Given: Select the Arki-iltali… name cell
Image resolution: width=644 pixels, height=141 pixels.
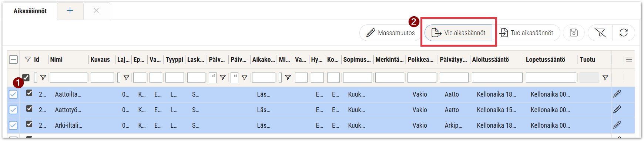Looking at the screenshot, I should pos(68,125).
